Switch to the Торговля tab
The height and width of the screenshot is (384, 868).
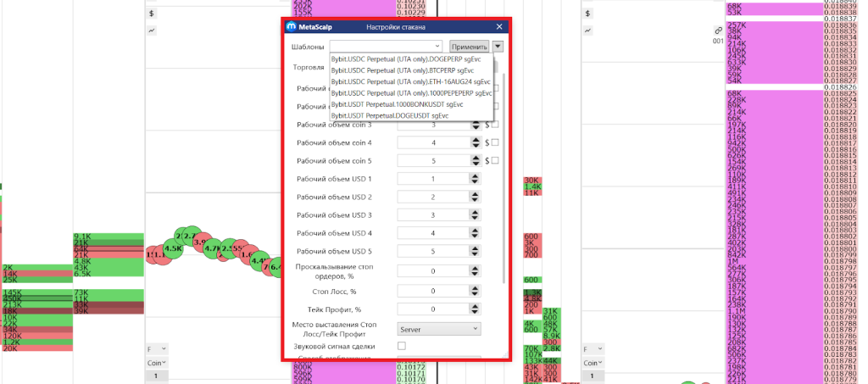tap(309, 68)
